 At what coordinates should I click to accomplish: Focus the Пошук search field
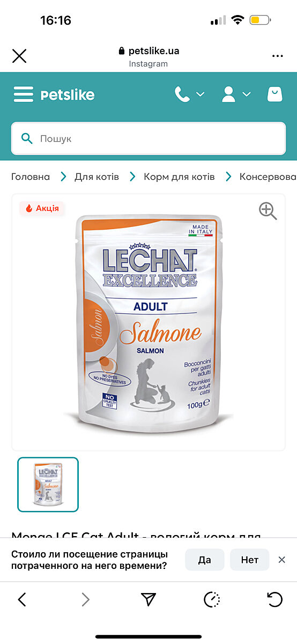tap(148, 138)
